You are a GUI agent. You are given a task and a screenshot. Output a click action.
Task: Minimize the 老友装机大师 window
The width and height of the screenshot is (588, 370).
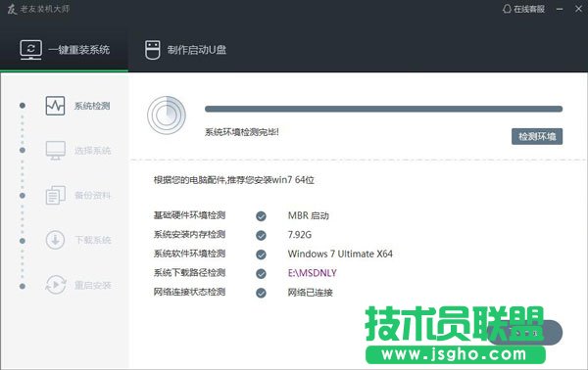560,9
